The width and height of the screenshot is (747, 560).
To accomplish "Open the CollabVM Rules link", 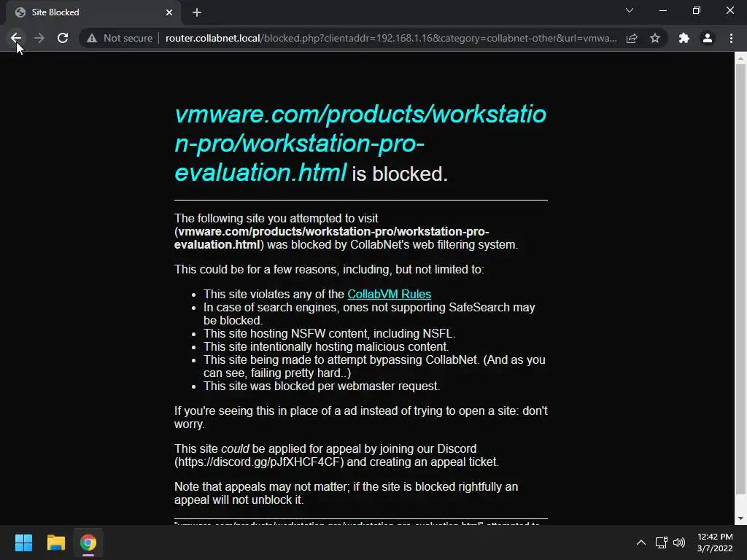I will [390, 295].
